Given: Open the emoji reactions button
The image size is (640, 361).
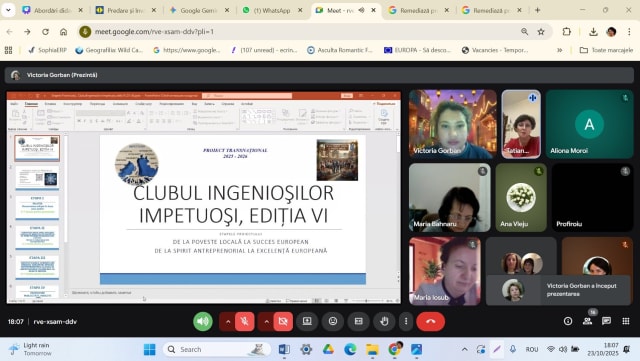Looking at the screenshot, I should point(333,321).
